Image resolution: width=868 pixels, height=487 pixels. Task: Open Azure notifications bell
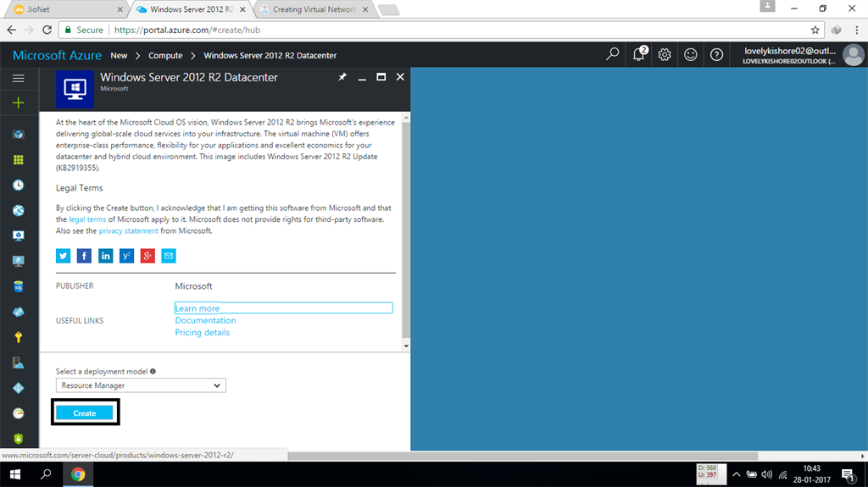point(639,54)
